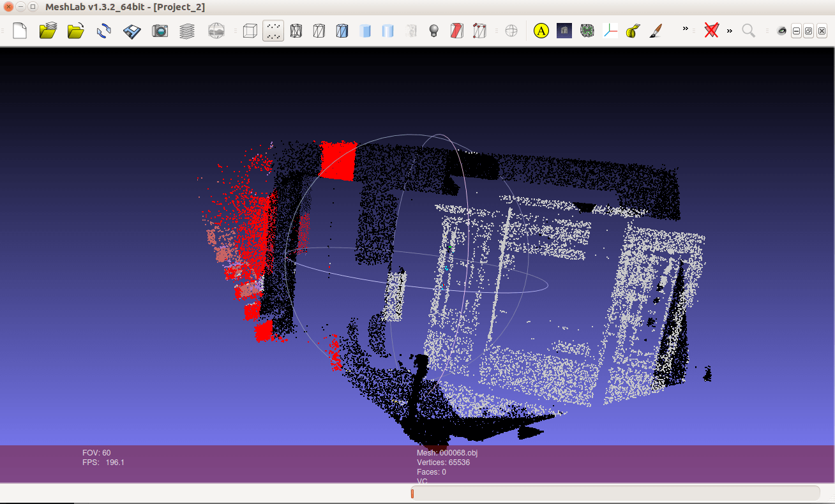Select the measuring tape tool
Image resolution: width=835 pixels, height=504 pixels.
point(633,31)
